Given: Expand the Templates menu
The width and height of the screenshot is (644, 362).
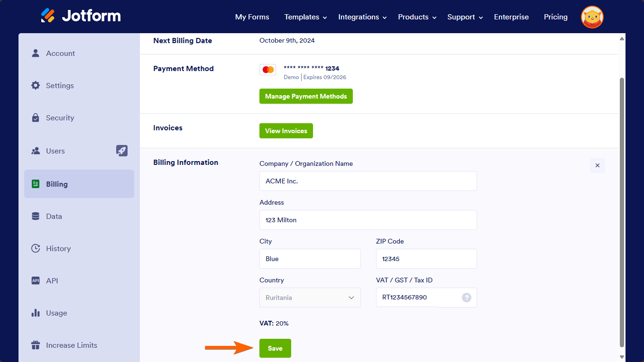Looking at the screenshot, I should 305,17.
